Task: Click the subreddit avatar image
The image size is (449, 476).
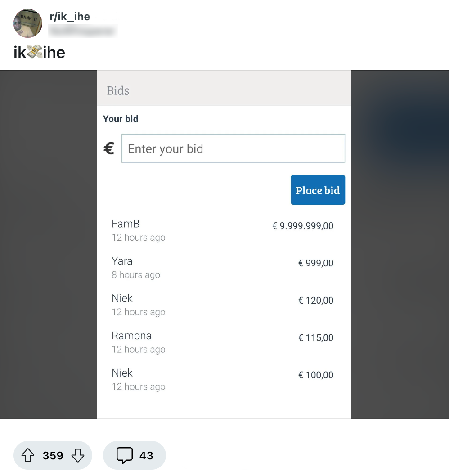Action: tap(28, 23)
